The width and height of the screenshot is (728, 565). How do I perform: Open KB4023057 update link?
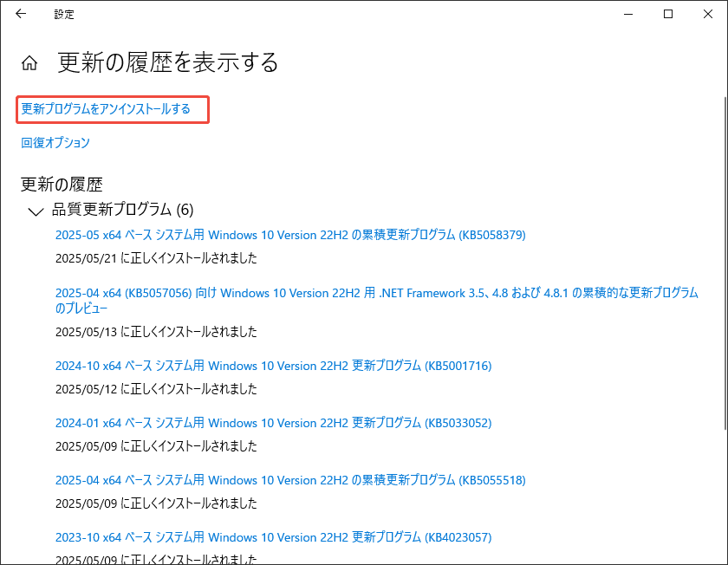click(x=274, y=537)
